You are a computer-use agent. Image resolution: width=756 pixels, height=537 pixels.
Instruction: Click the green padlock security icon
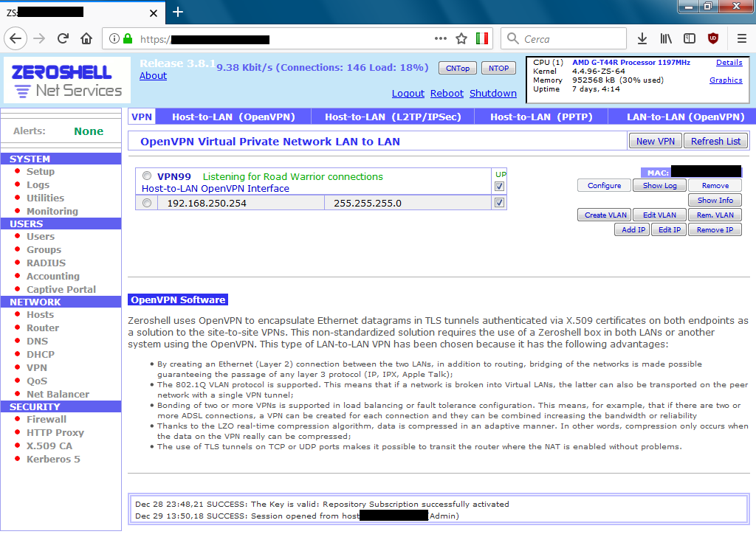[127, 38]
